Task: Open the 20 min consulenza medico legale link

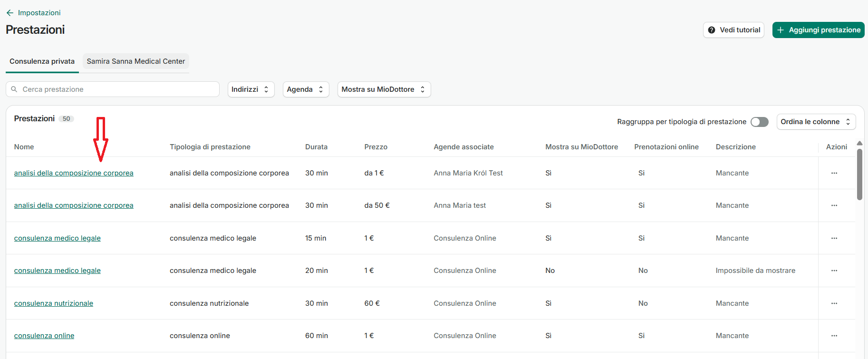Action: point(58,271)
